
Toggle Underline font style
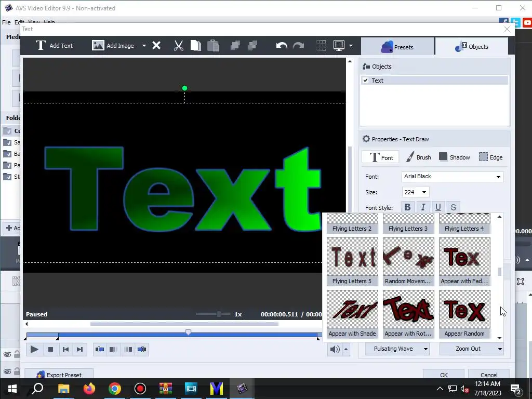[438, 207]
